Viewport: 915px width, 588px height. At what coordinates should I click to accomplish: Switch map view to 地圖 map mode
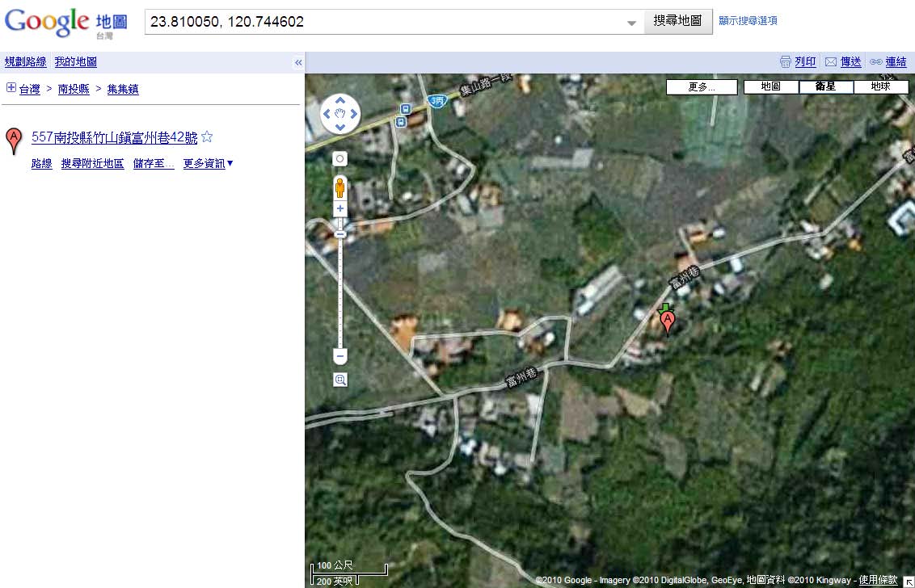pyautogui.click(x=770, y=86)
